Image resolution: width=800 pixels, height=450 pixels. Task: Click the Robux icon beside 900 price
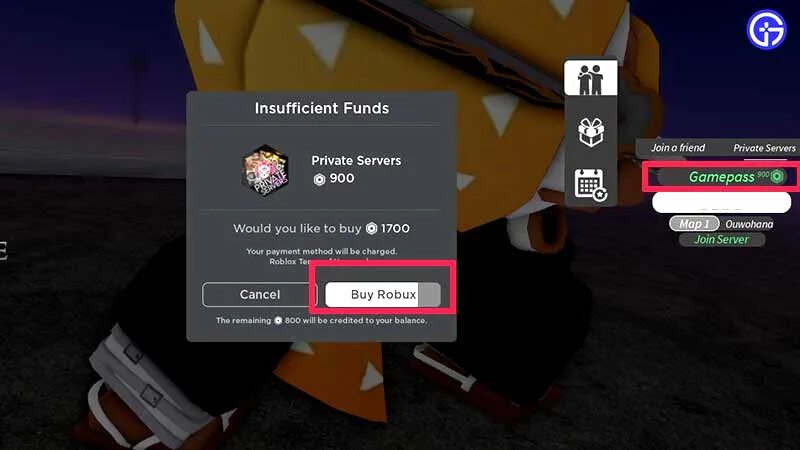(319, 179)
